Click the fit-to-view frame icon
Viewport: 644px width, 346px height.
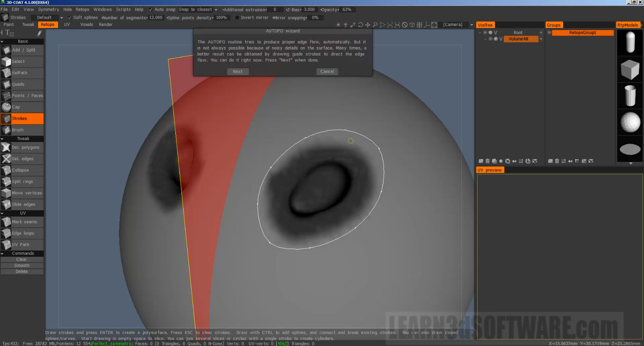click(434, 25)
